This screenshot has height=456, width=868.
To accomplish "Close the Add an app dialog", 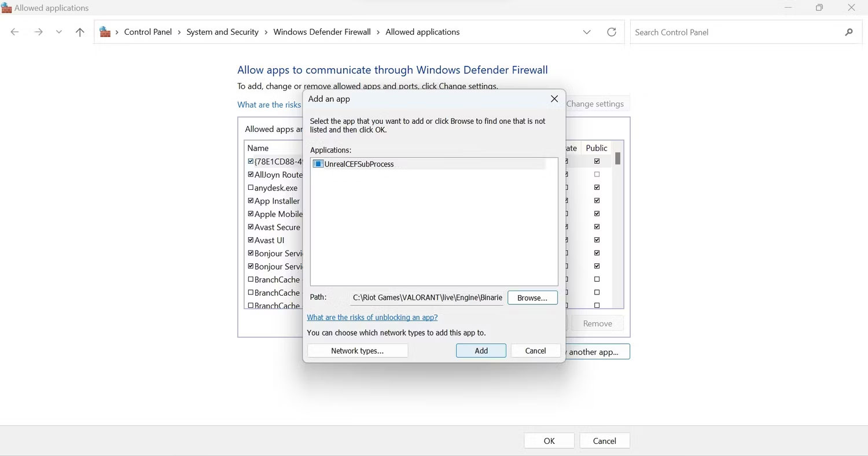I will coord(554,99).
